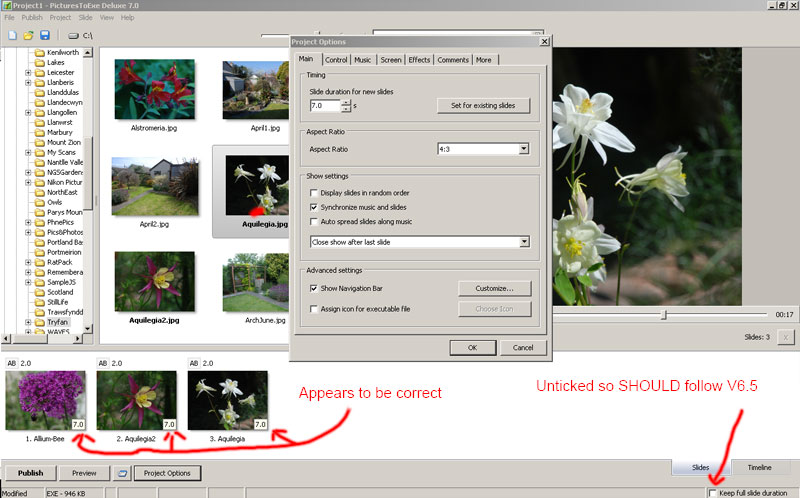Screen dimensions: 800x498
Task: Click the loop icon beside Preview button
Action: pyautogui.click(x=122, y=473)
